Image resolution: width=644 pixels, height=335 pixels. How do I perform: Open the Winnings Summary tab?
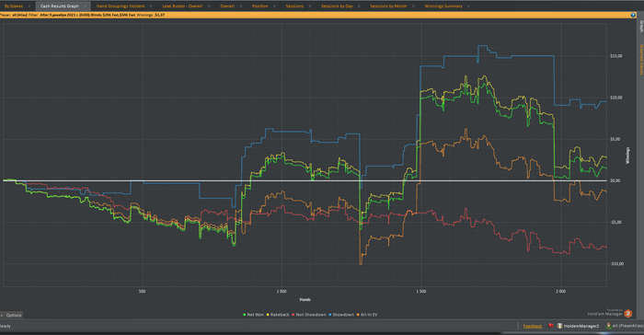coord(443,6)
